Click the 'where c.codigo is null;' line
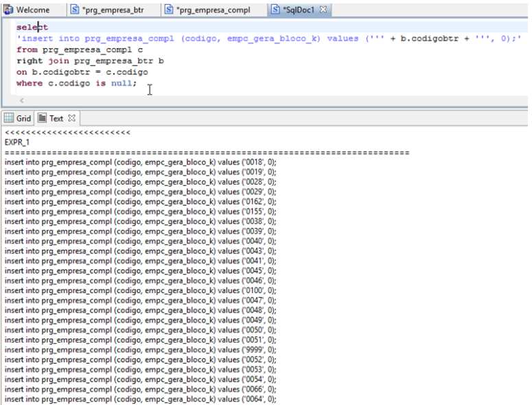This screenshot has width=532, height=405. tap(77, 83)
